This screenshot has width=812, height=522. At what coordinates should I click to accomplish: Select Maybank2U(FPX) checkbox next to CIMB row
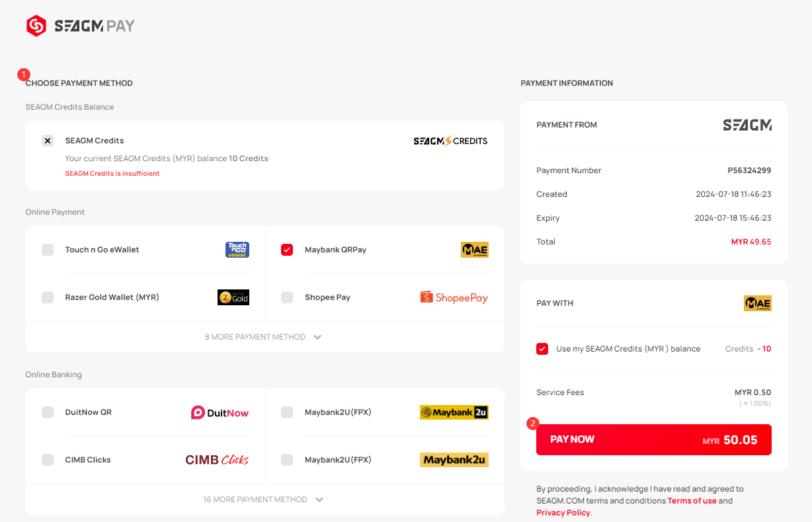tap(287, 460)
